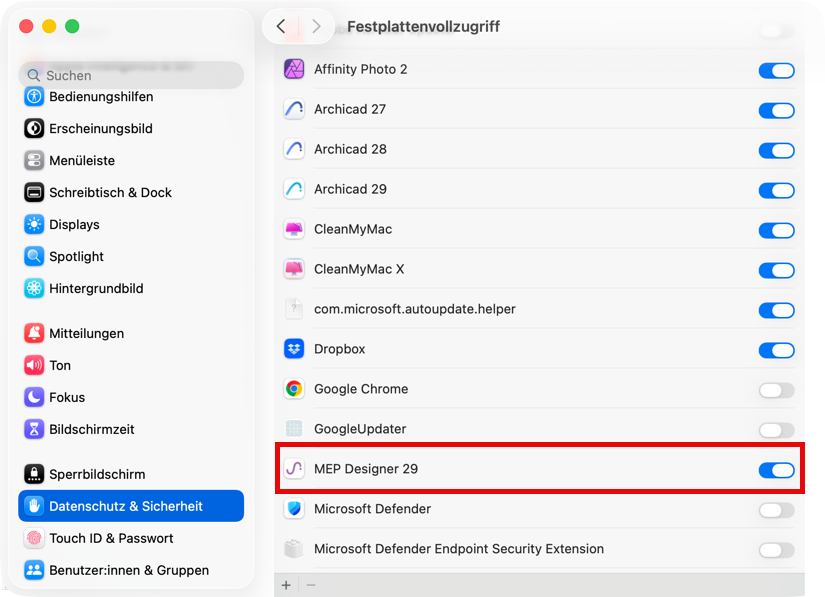Click the Archicad 29 app icon
The image size is (825, 597).
pyautogui.click(x=294, y=189)
